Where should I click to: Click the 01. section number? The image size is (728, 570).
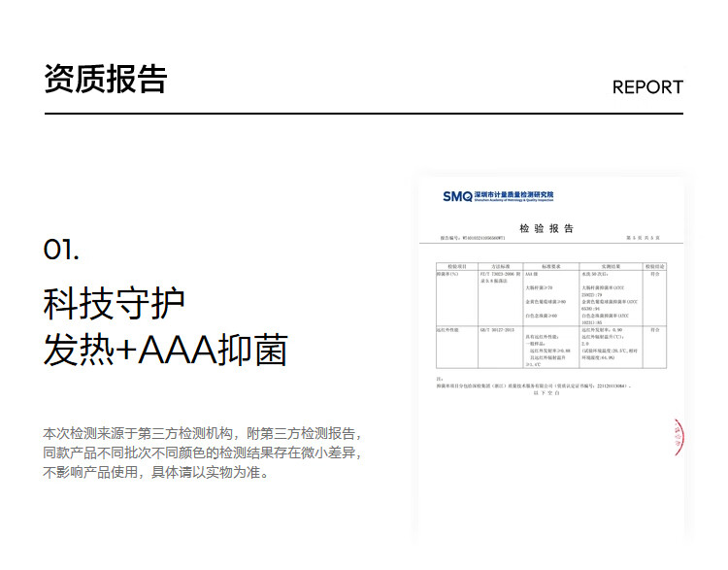61,251
